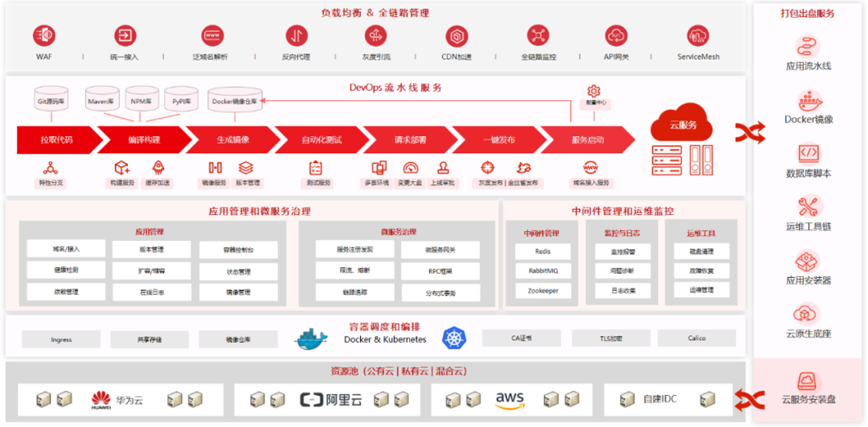Click the TLS加密 box
Screen dimensions: 868x427
click(x=611, y=338)
